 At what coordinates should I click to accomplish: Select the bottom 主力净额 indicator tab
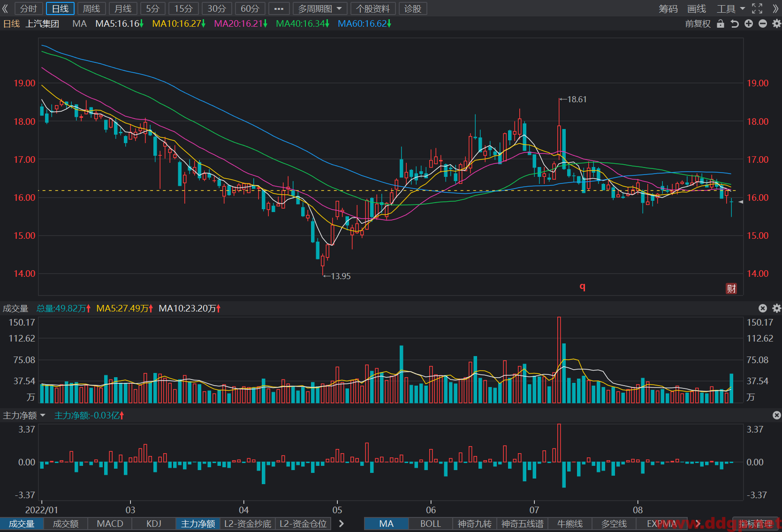click(198, 524)
